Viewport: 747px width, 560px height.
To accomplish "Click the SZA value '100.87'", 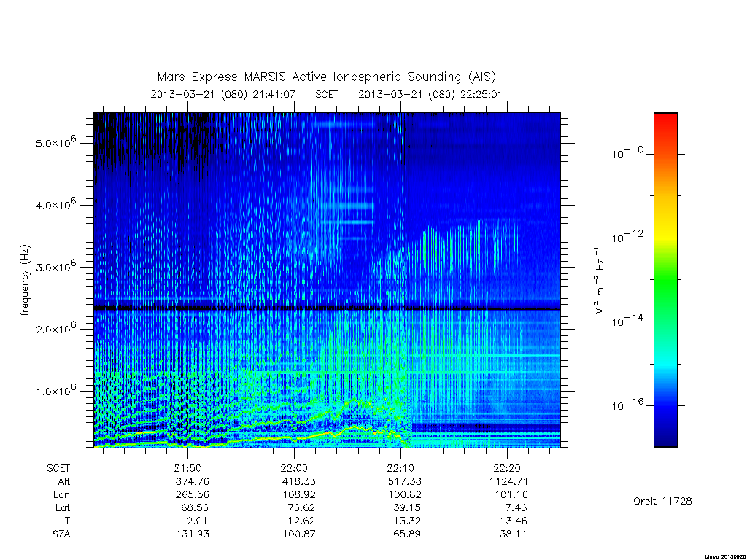I will click(x=298, y=534).
